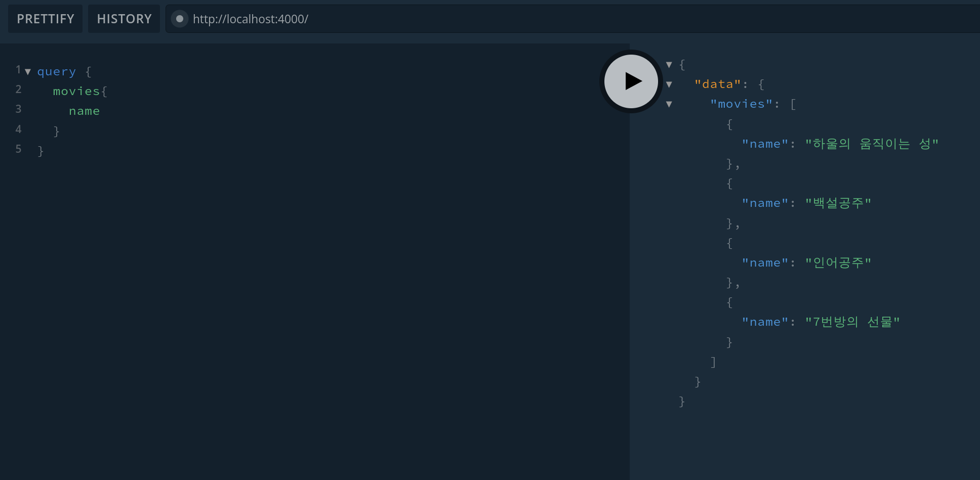Run the query with the play button
Image resolution: width=980 pixels, height=480 pixels.
coord(631,81)
